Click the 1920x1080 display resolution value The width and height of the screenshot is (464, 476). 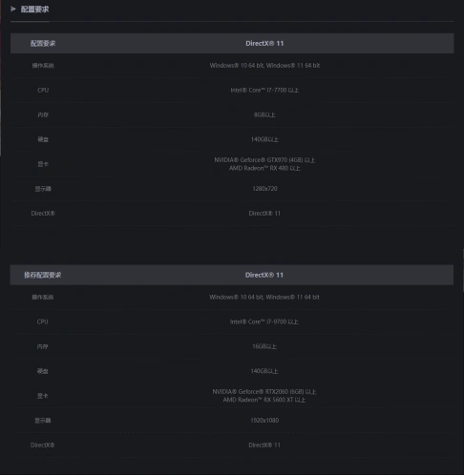[264, 421]
